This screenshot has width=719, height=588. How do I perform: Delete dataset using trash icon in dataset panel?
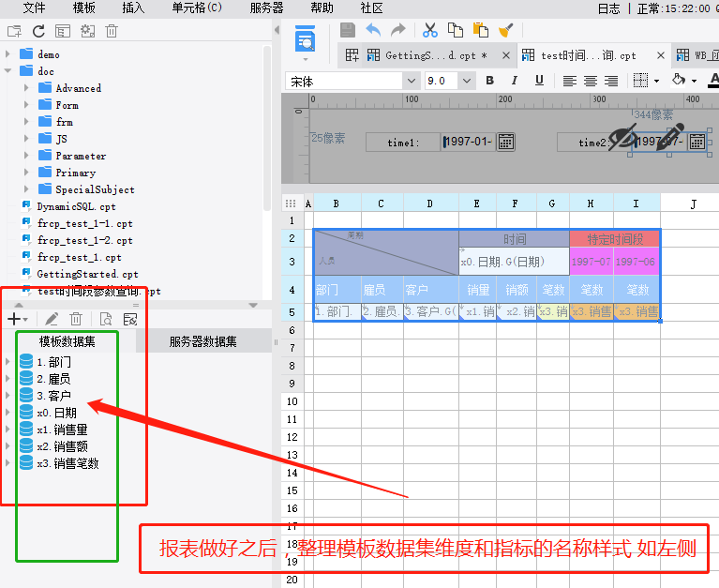click(x=76, y=319)
